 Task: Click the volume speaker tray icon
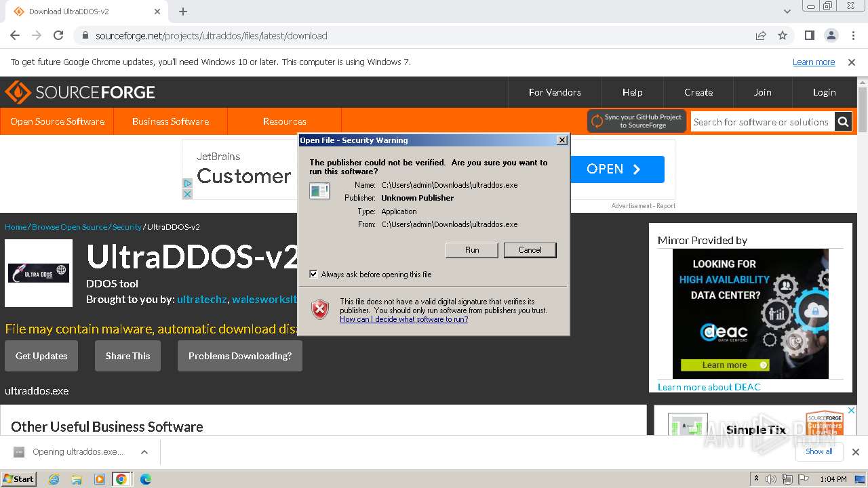click(771, 479)
